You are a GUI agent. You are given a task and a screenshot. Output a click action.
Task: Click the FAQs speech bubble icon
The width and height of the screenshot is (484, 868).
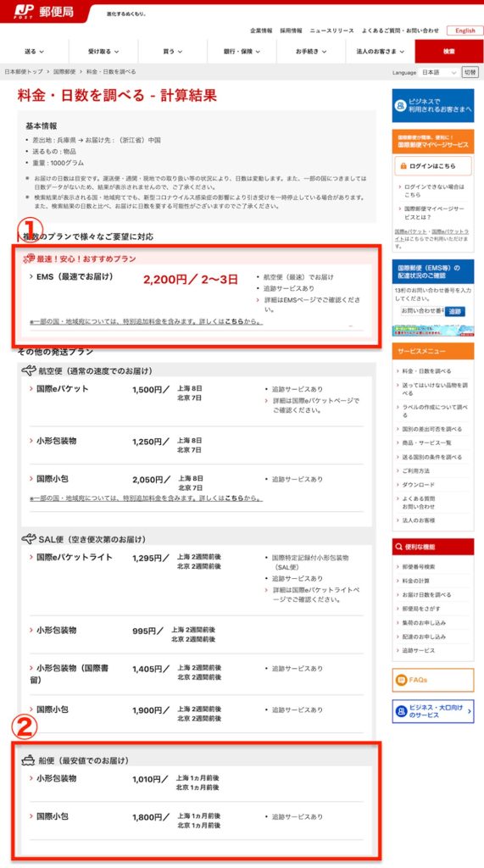[x=401, y=680]
